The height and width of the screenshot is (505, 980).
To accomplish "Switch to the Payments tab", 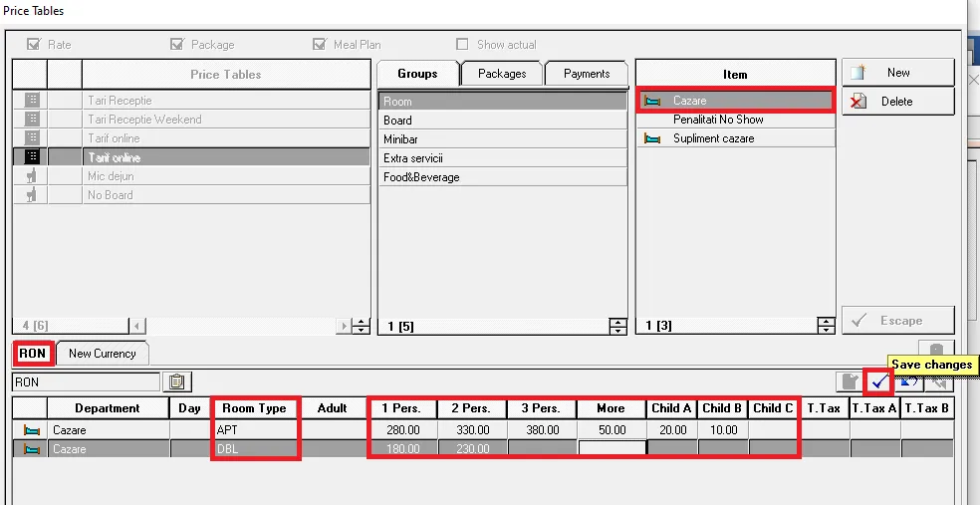I will (587, 73).
